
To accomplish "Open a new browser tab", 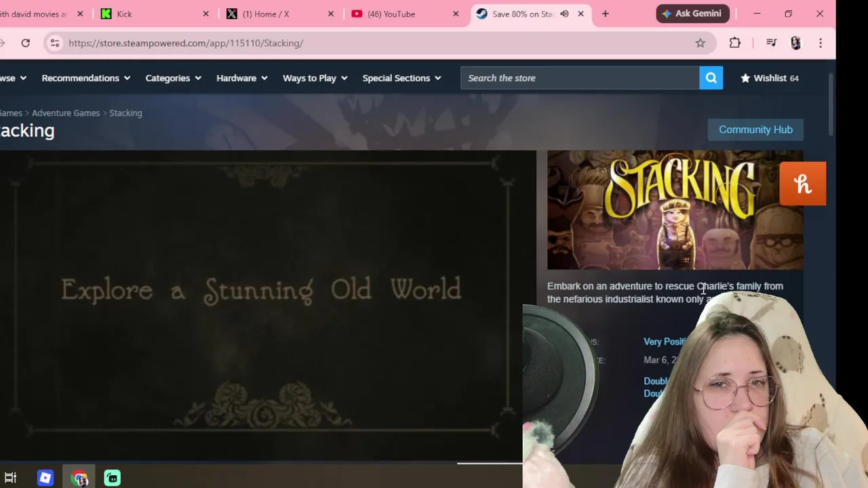I will [x=606, y=14].
